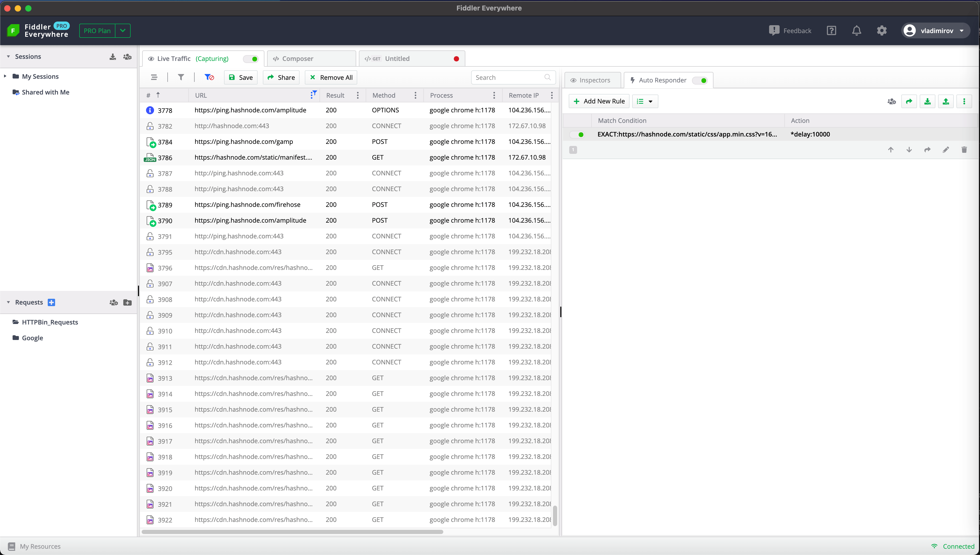
Task: Open My Resources in the status bar
Action: point(35,546)
